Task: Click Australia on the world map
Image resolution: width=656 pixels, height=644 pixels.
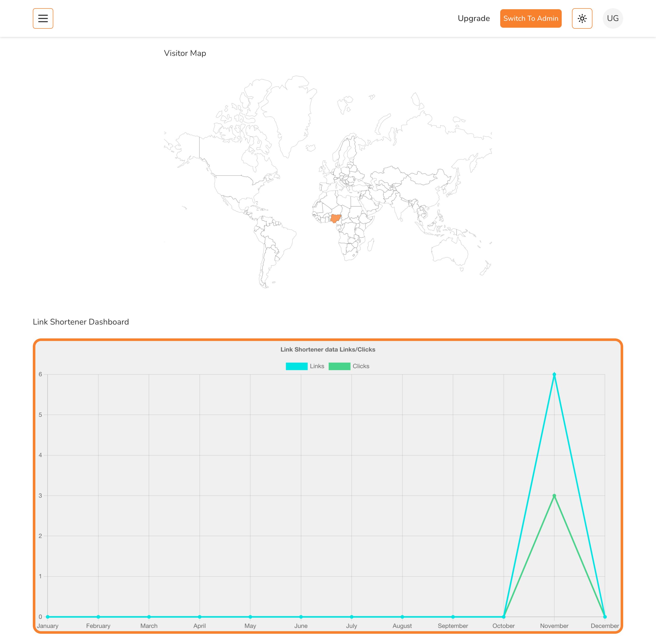Action: pyautogui.click(x=450, y=251)
